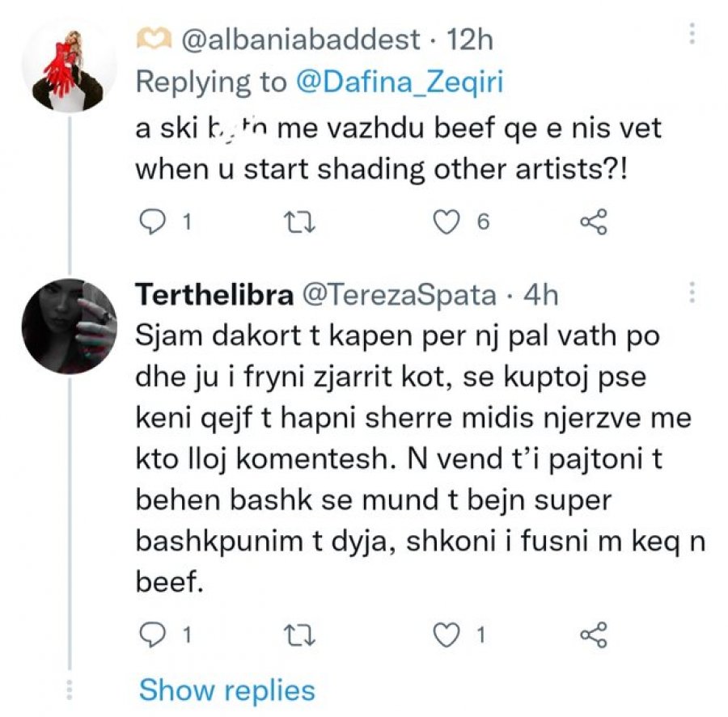Viewport: 728px width, 717px height.
Task: View the @TerezaSpata handle profile
Action: pyautogui.click(x=400, y=296)
